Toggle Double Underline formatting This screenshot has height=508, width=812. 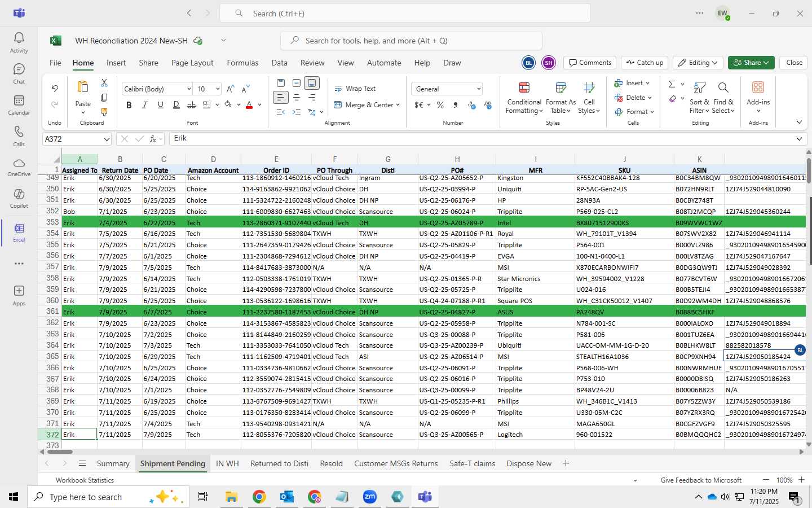[x=176, y=105]
